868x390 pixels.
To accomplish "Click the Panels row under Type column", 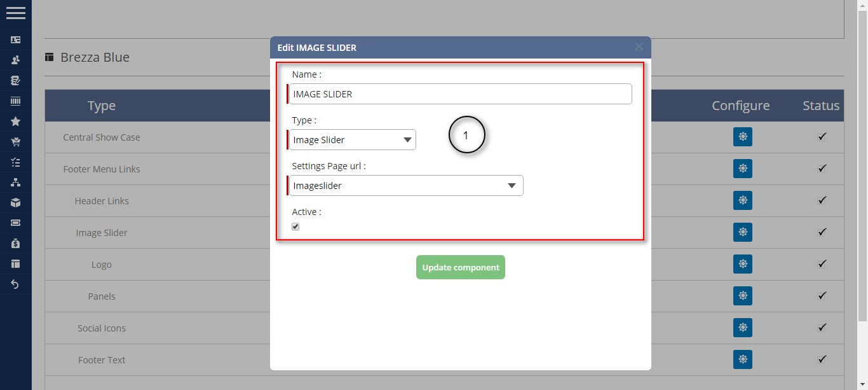I will tap(101, 296).
